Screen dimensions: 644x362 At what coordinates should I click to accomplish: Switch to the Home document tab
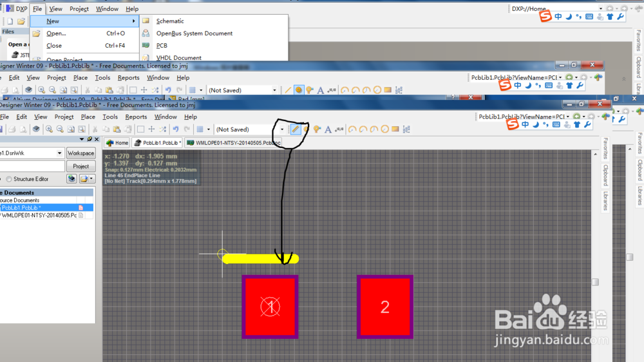pos(117,142)
